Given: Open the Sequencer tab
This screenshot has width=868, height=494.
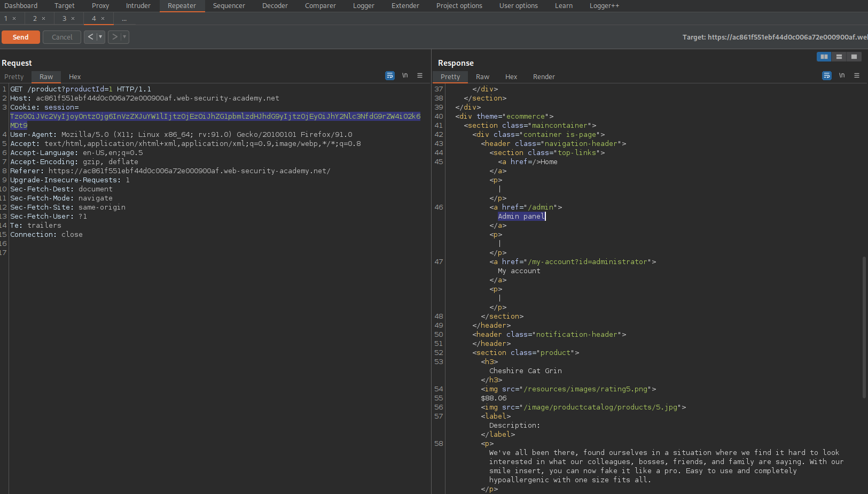Looking at the screenshot, I should tap(229, 6).
